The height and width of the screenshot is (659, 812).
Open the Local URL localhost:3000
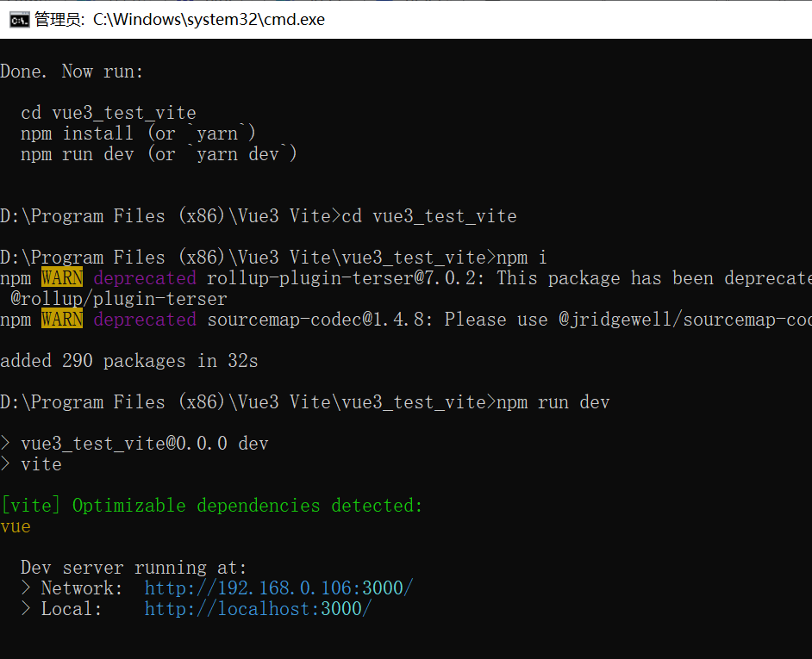[x=258, y=609]
